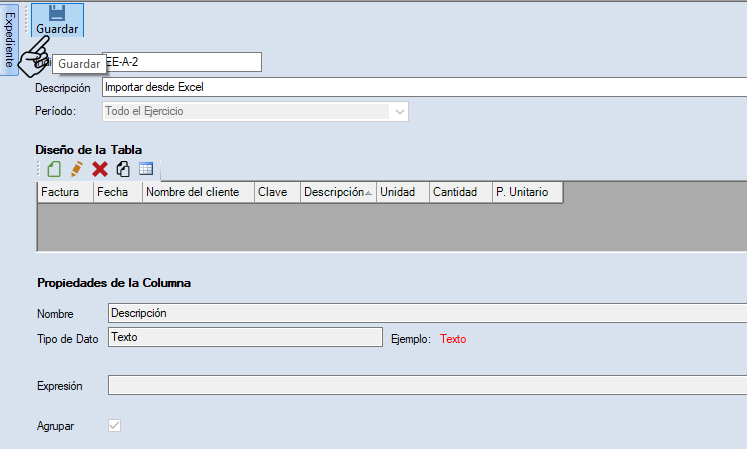747x449 pixels.
Task: Expand the Período dropdown
Action: coord(400,112)
